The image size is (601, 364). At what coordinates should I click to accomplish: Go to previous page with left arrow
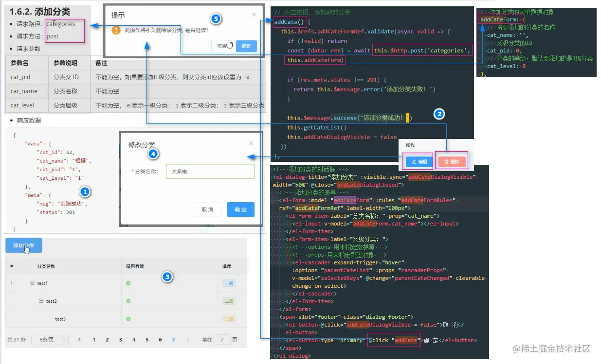[80, 340]
